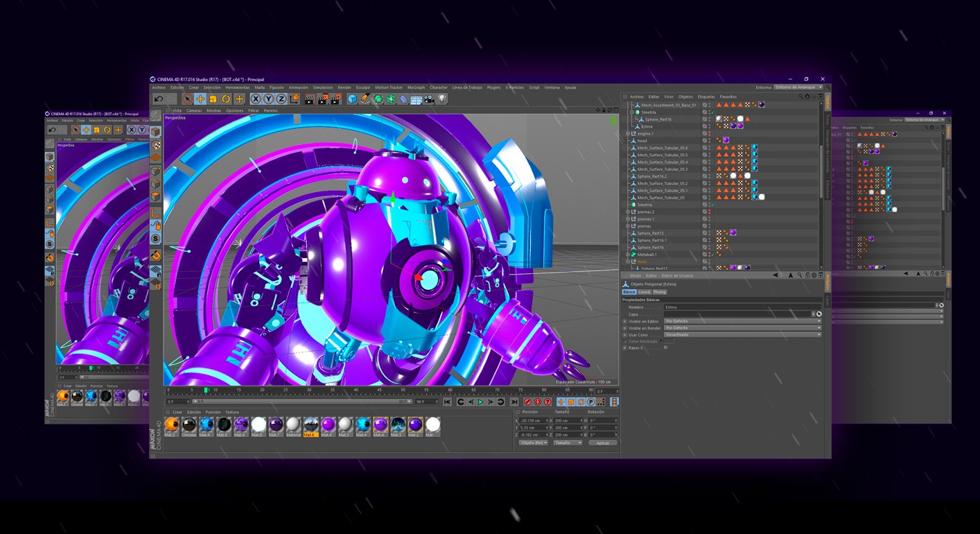This screenshot has height=534, width=980.
Task: Click the Render View clapperboard icon
Action: click(x=309, y=99)
